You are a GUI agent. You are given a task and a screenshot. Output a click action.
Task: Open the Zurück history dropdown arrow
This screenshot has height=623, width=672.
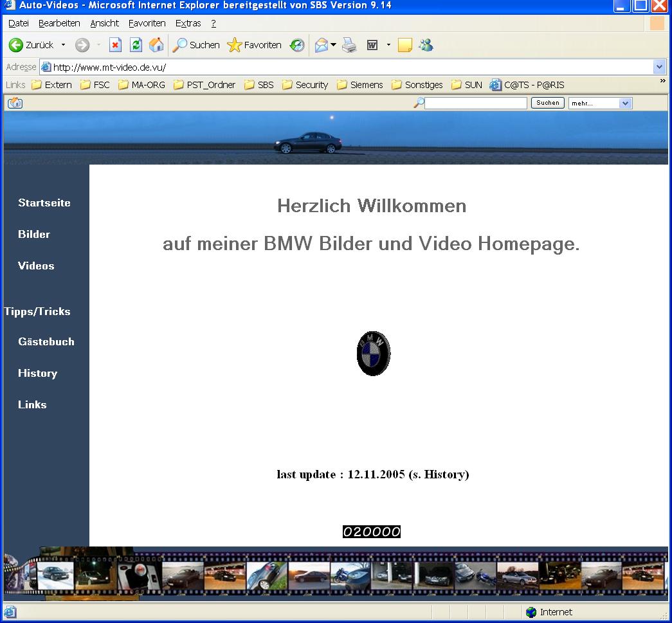coord(64,44)
